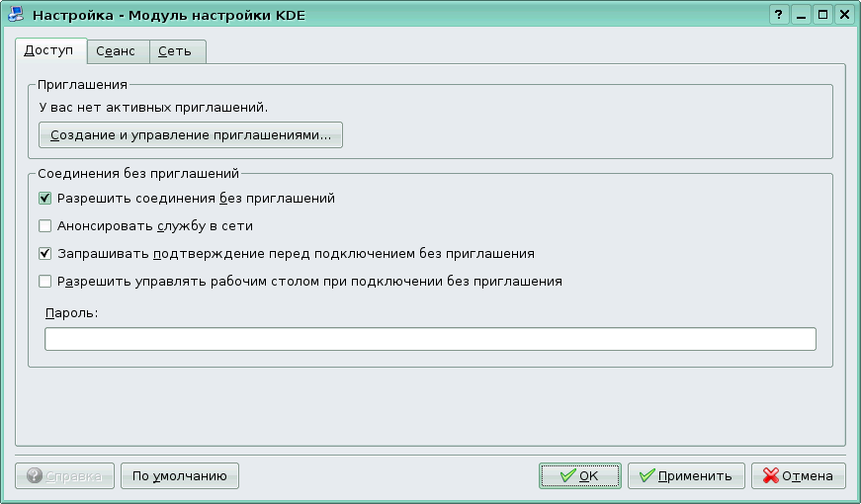Select the Доступ tab

pyautogui.click(x=50, y=50)
